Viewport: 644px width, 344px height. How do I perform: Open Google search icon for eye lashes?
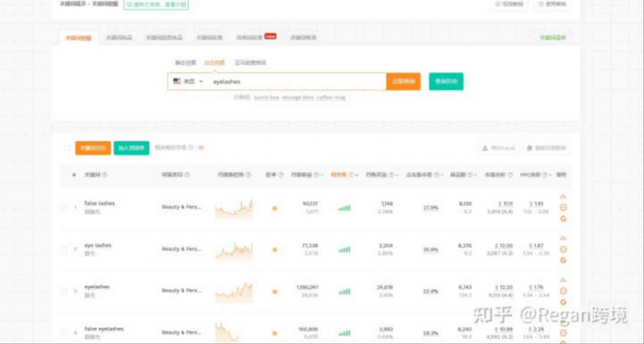coord(563,260)
